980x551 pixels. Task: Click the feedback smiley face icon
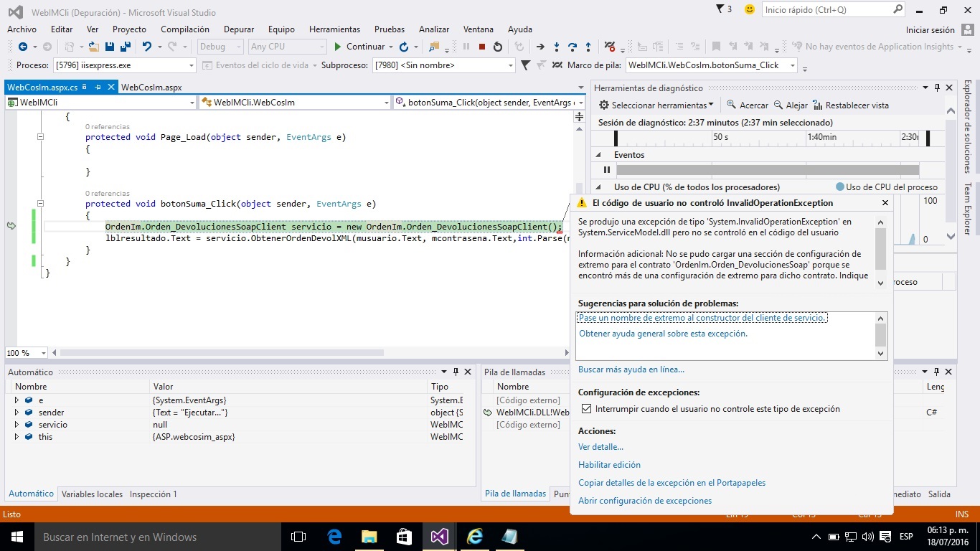point(750,9)
